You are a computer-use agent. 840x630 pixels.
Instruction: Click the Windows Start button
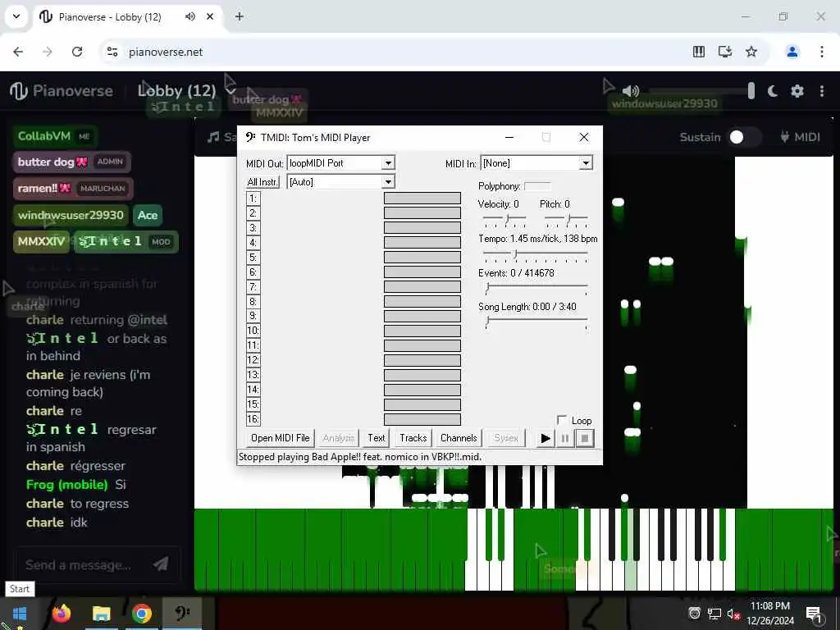[20, 614]
